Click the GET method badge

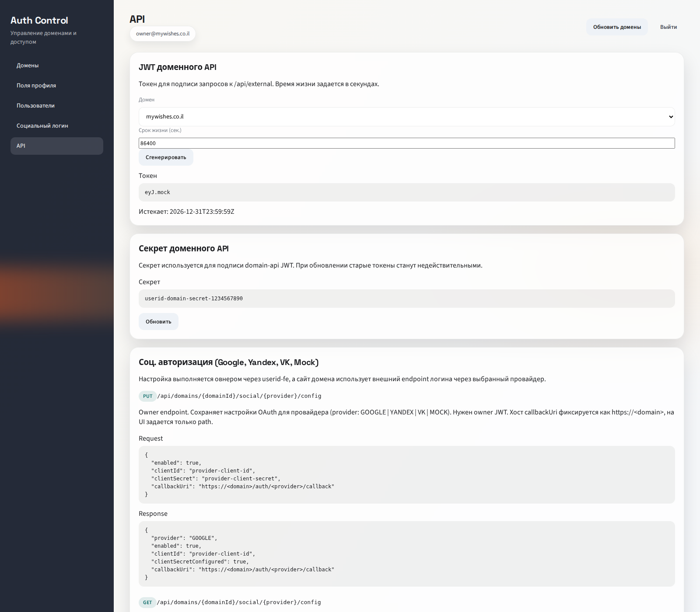tap(147, 602)
